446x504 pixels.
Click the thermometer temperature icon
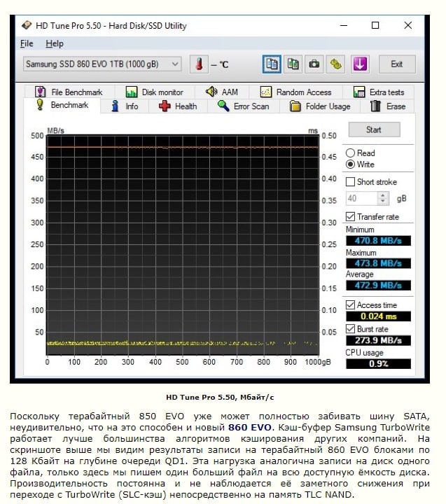[x=199, y=64]
